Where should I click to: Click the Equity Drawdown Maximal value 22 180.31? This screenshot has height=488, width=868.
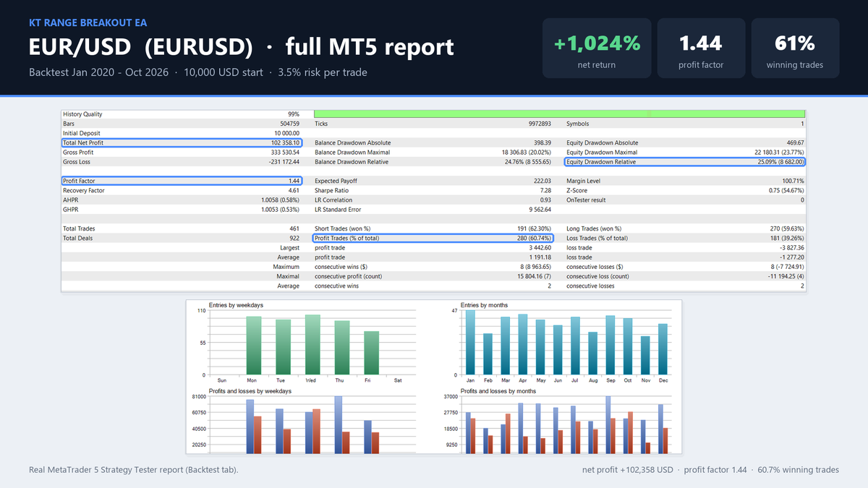tap(779, 153)
